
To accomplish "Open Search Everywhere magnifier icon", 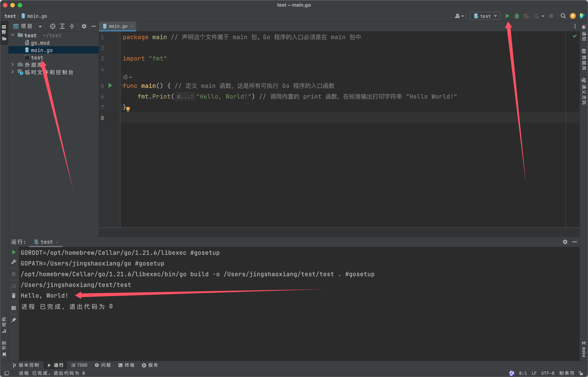I will click(x=563, y=16).
